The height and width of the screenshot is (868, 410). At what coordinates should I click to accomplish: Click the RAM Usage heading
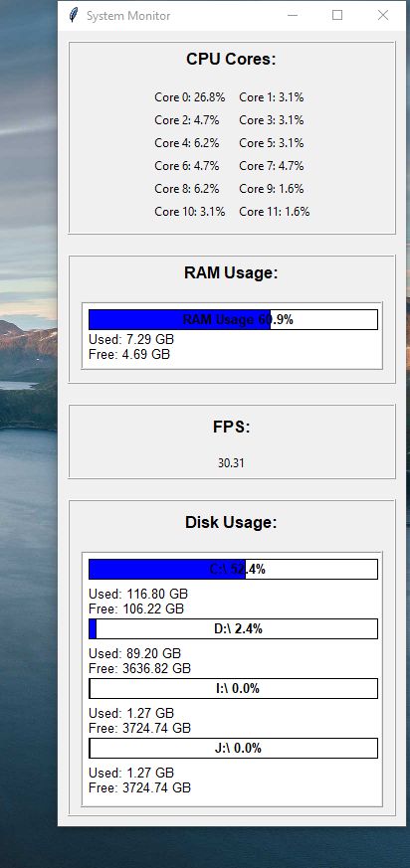pos(231,272)
